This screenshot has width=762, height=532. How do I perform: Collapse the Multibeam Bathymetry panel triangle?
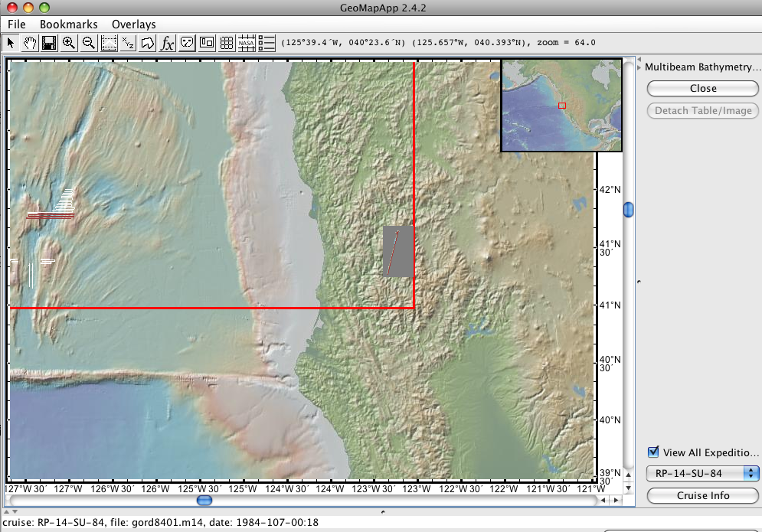tap(639, 67)
